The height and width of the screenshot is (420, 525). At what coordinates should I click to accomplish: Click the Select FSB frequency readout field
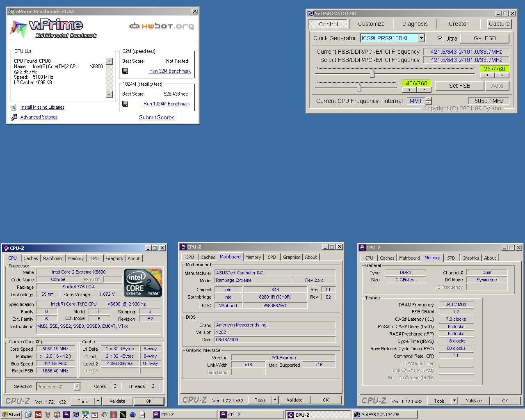click(x=466, y=60)
